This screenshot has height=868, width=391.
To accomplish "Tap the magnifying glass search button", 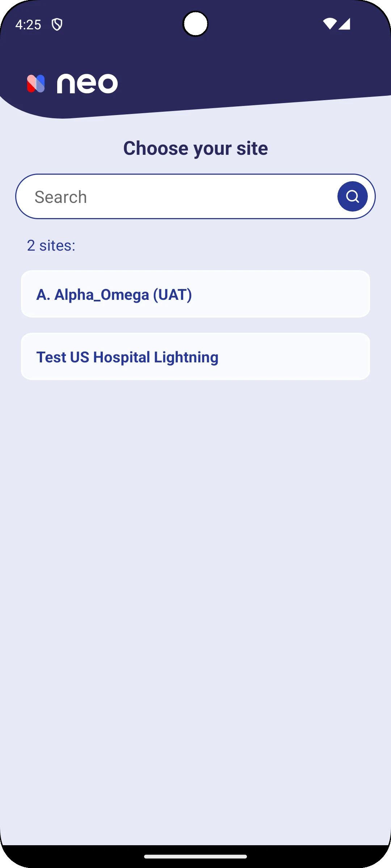I will tap(352, 196).
